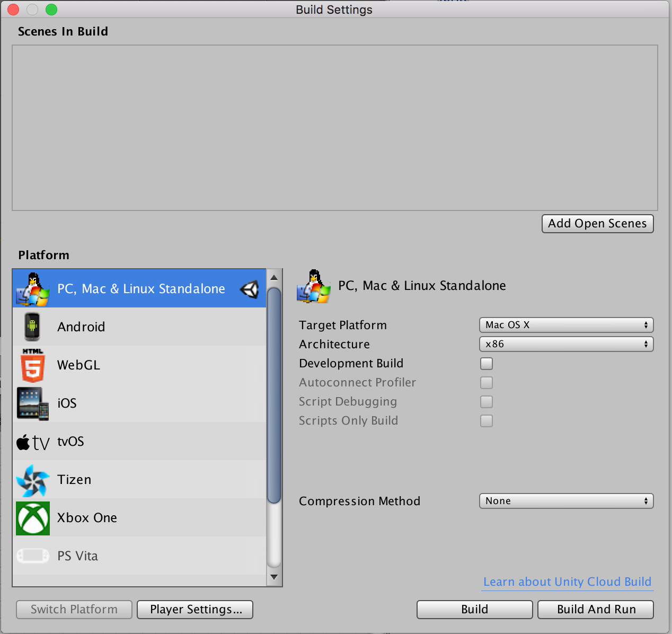This screenshot has width=672, height=634.
Task: Open Player Settings
Action: click(195, 610)
